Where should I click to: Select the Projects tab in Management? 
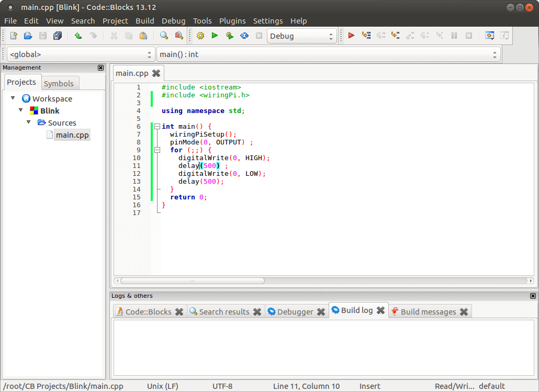[x=21, y=82]
